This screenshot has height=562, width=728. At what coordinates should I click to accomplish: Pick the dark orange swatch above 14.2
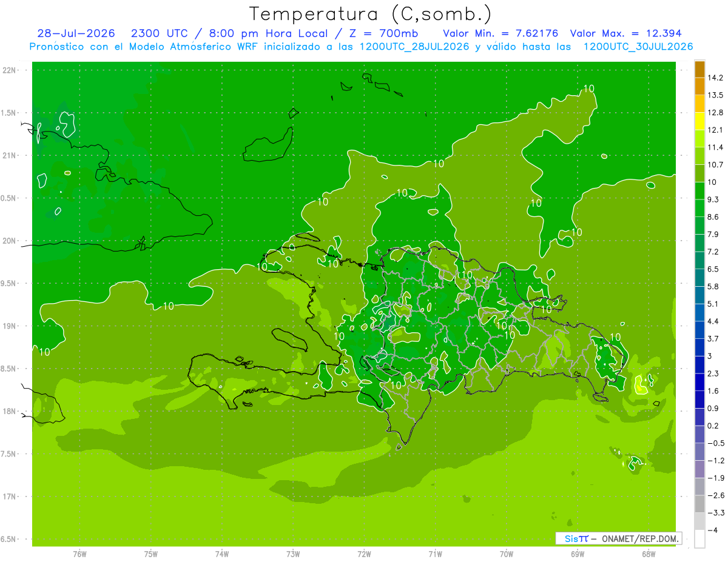click(699, 69)
